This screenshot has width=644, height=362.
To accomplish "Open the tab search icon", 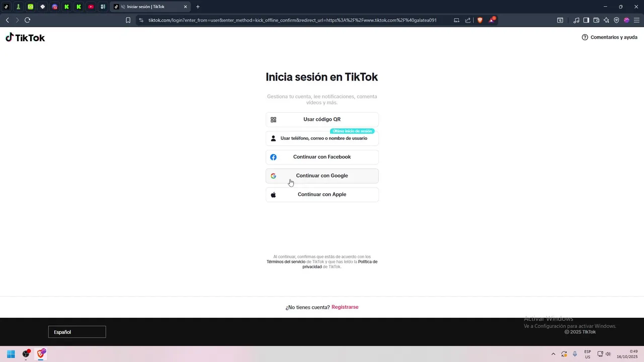I will (560, 20).
